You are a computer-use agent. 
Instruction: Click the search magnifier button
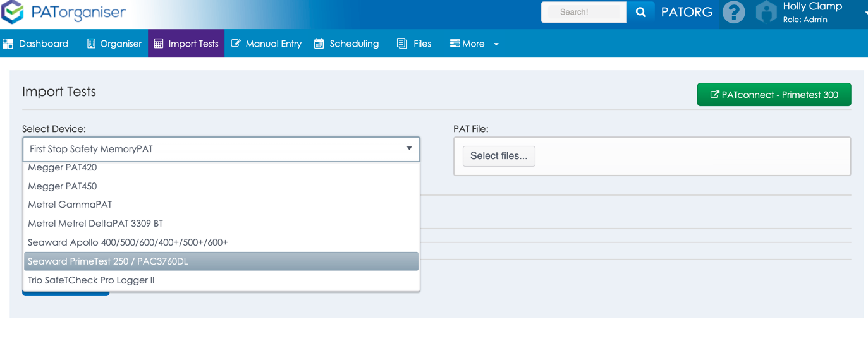click(640, 12)
